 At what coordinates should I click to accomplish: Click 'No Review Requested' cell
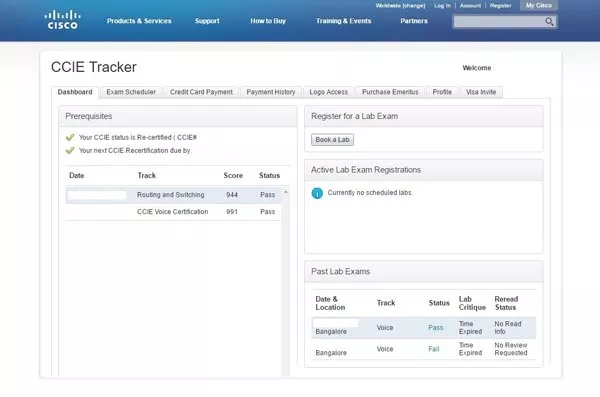pyautogui.click(x=511, y=349)
